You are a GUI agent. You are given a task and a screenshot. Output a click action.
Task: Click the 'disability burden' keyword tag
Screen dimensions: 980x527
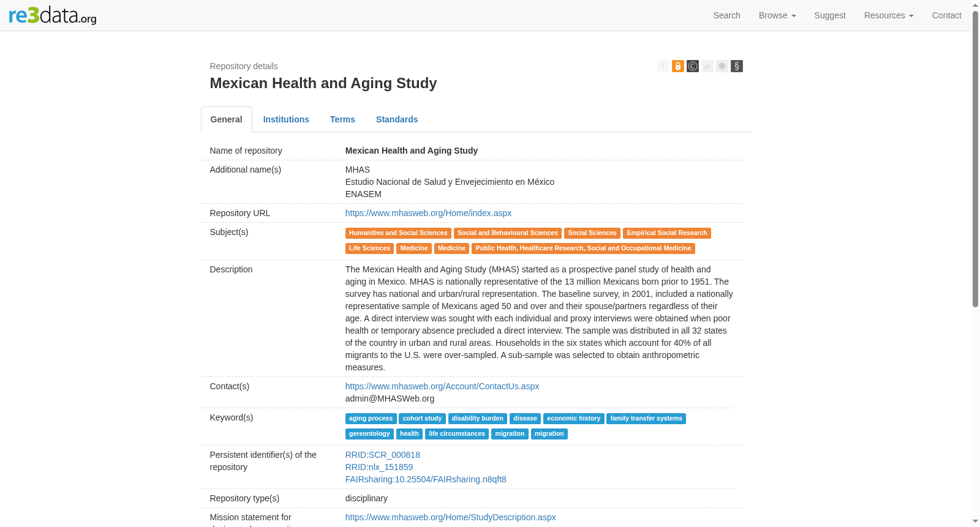[478, 419]
